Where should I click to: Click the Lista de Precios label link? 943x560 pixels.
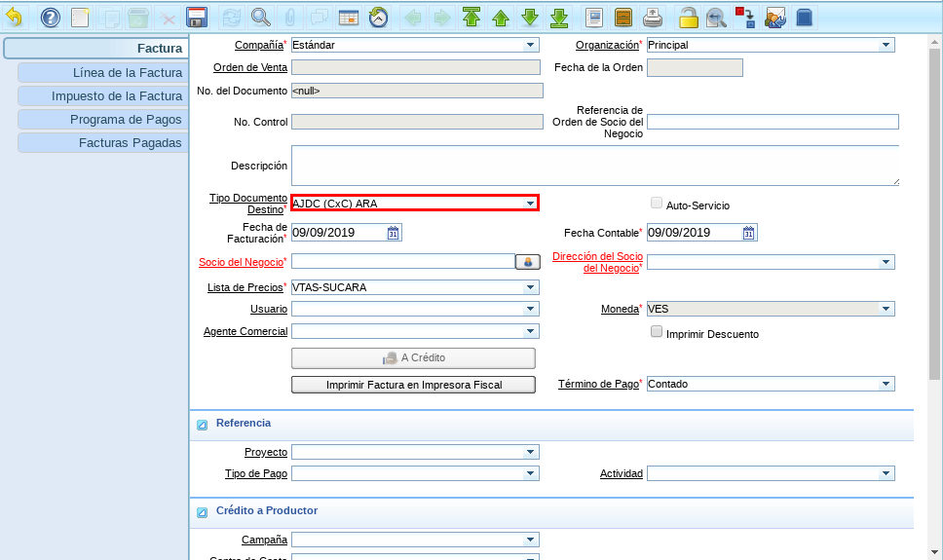(245, 287)
